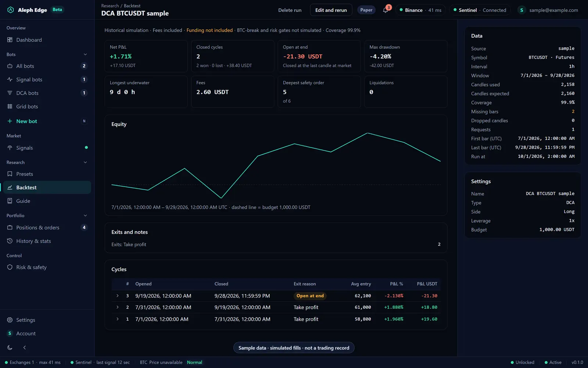Click the Sentinel Connected status

(480, 10)
